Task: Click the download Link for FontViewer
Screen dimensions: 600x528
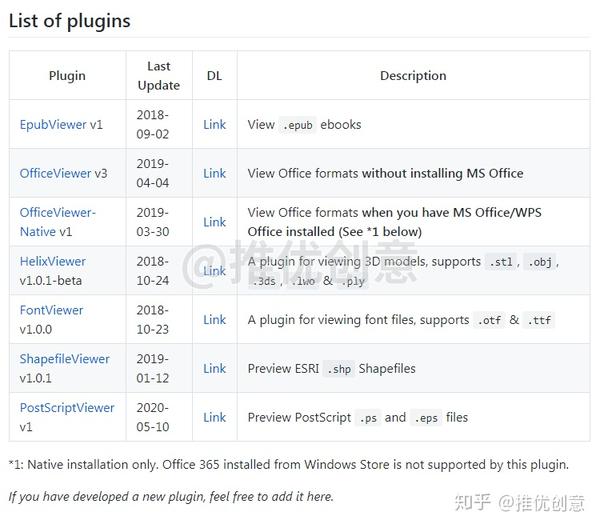Action: (x=214, y=320)
